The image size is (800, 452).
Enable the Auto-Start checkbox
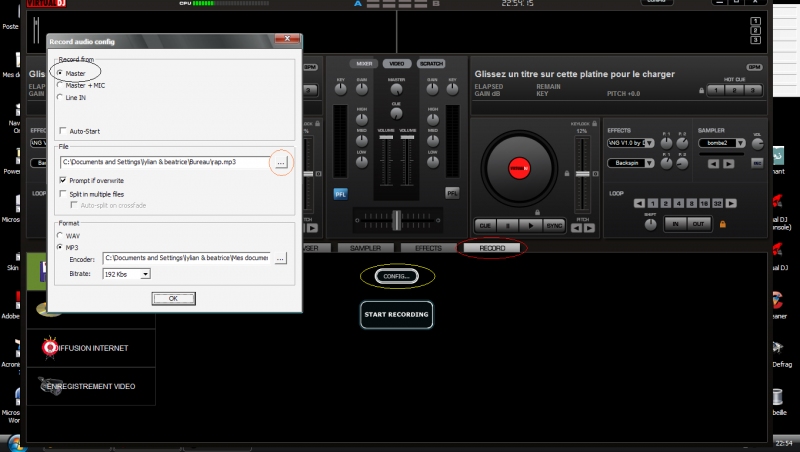(62, 131)
